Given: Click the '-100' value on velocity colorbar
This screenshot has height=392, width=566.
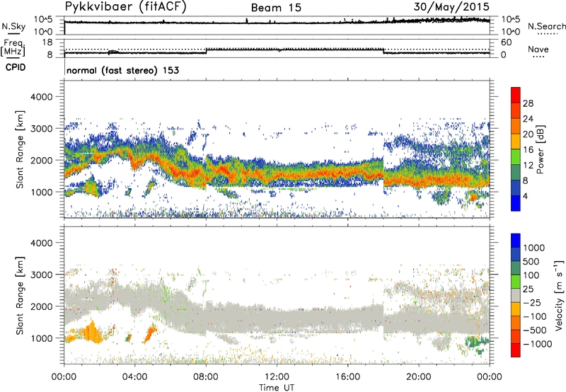Looking at the screenshot, I should (x=535, y=316).
